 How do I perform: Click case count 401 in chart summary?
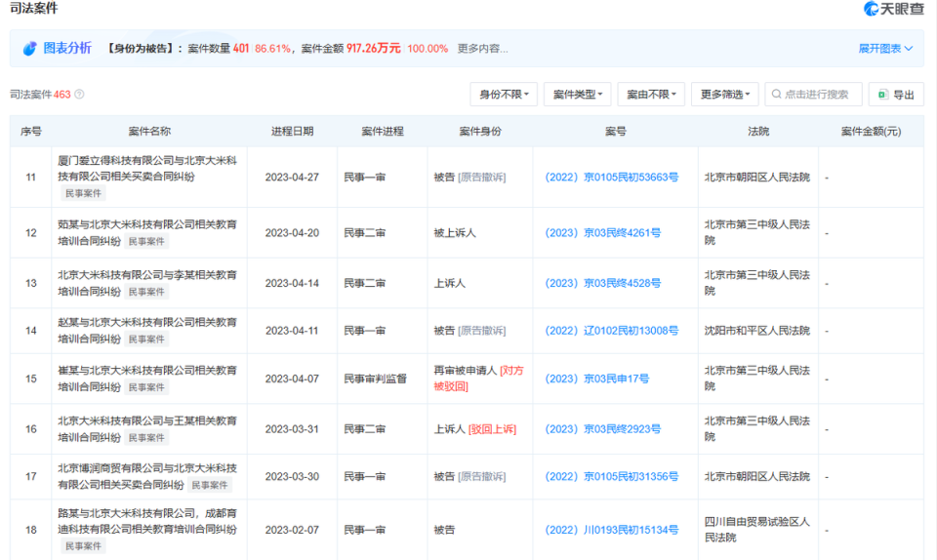[241, 49]
